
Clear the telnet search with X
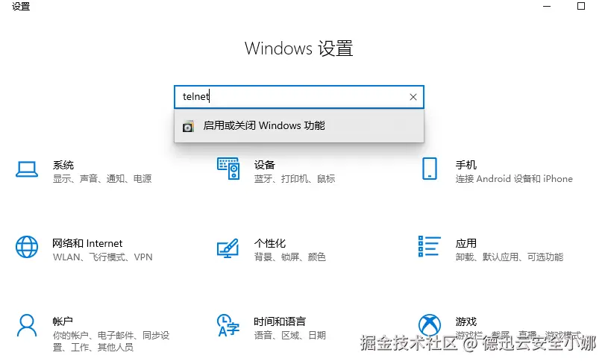pos(413,97)
